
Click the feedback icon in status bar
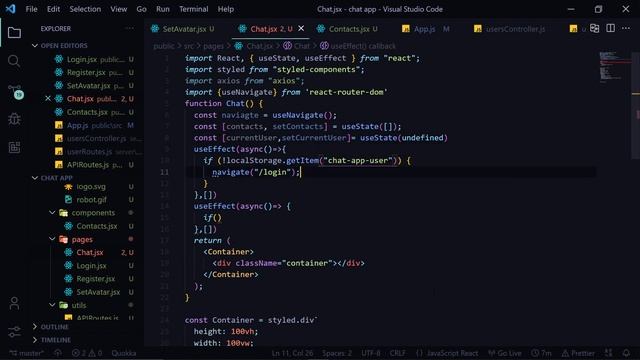(x=609, y=353)
